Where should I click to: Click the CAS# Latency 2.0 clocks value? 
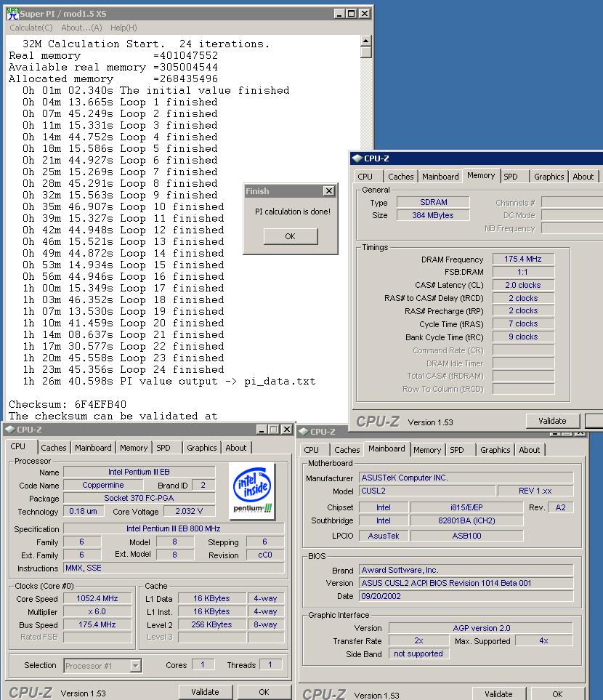tap(523, 285)
